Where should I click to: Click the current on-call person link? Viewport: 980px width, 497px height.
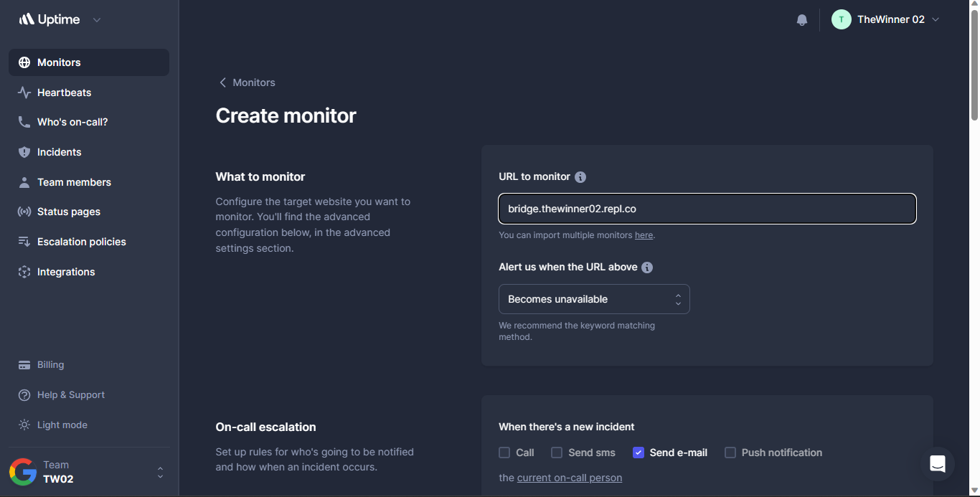(569, 478)
